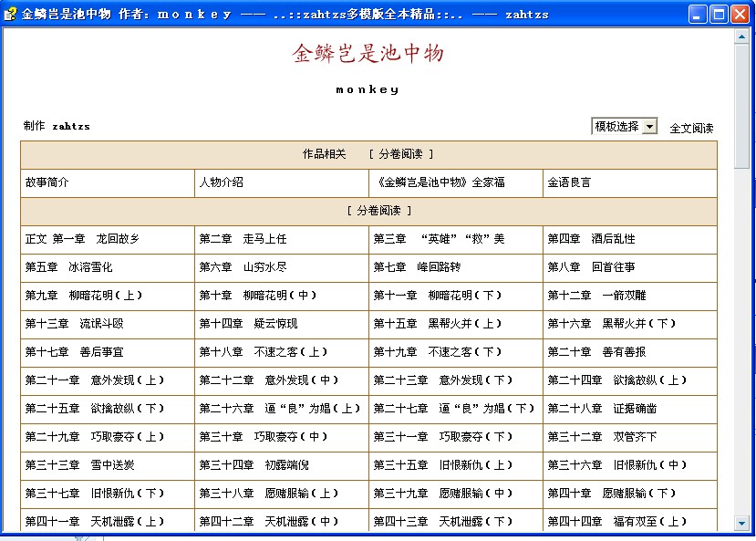Maximize the reader window
The image size is (756, 541).
click(x=719, y=15)
